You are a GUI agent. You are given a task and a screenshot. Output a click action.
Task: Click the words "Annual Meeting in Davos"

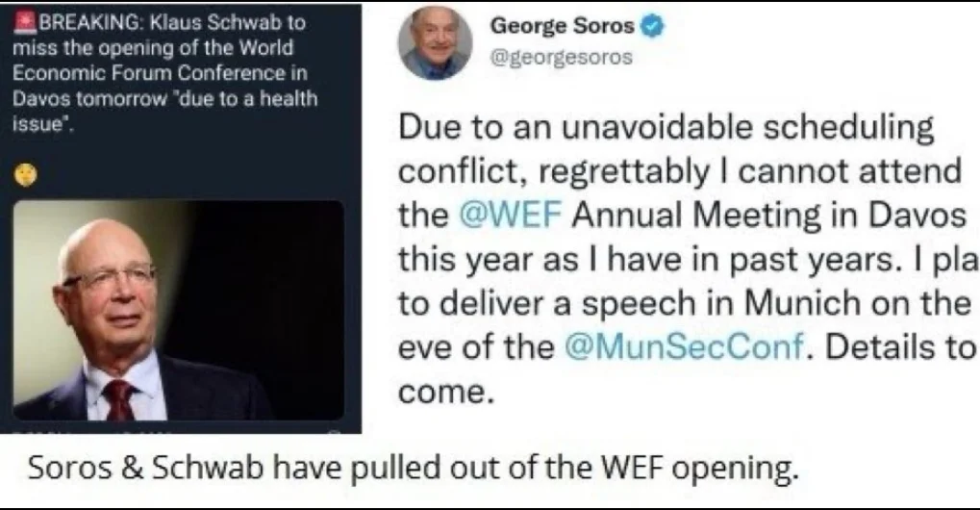[x=768, y=215]
